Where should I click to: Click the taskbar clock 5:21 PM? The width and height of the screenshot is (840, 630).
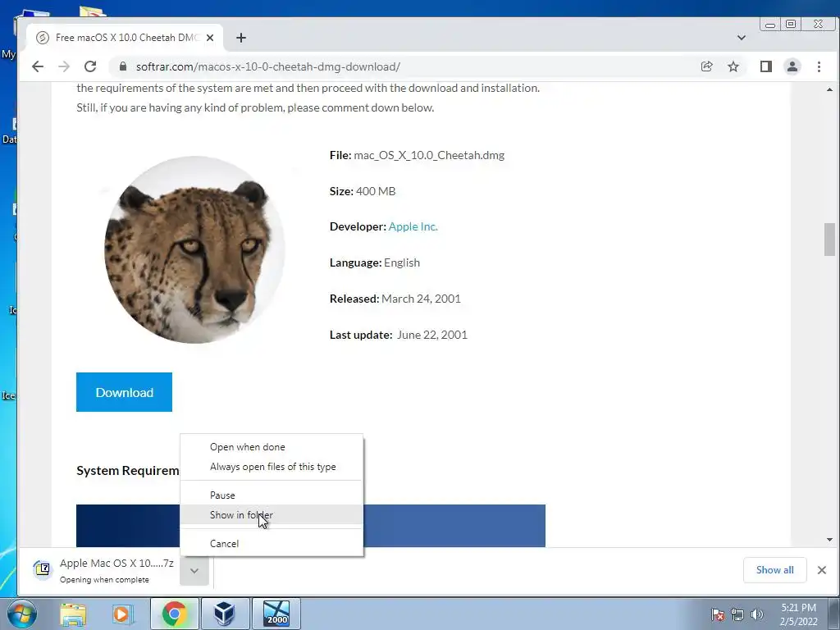[x=798, y=614]
